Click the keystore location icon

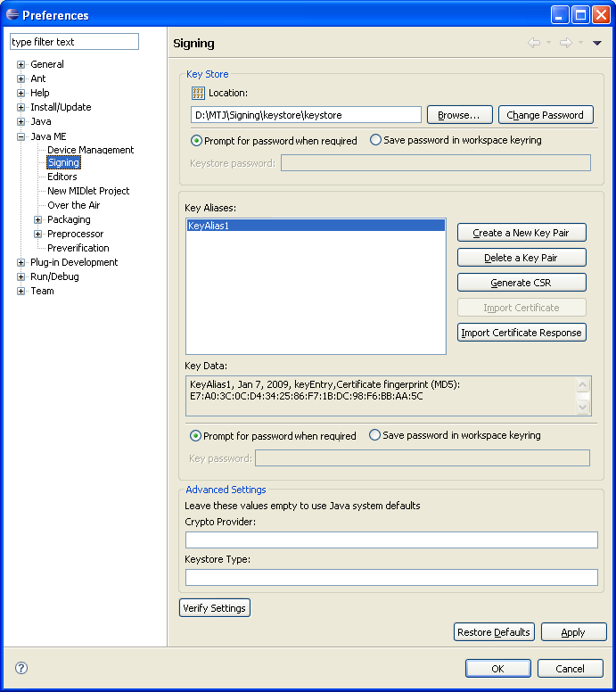pos(198,93)
